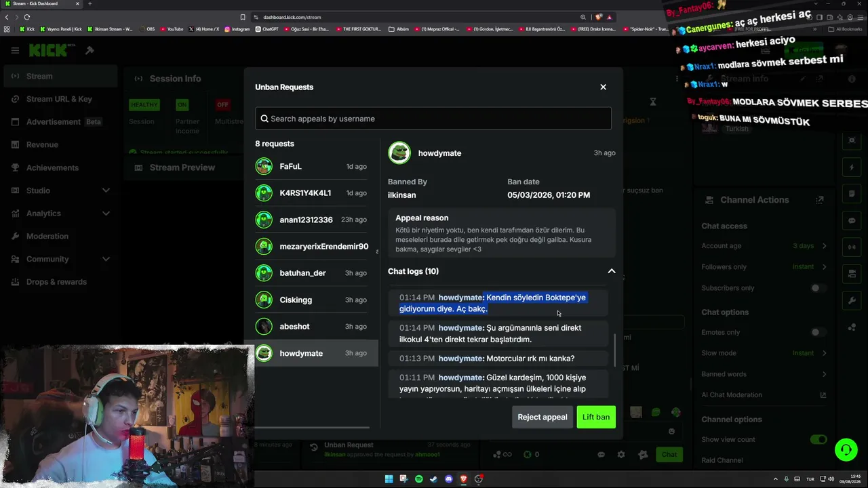Open Achievements page in sidebar

[59, 167]
